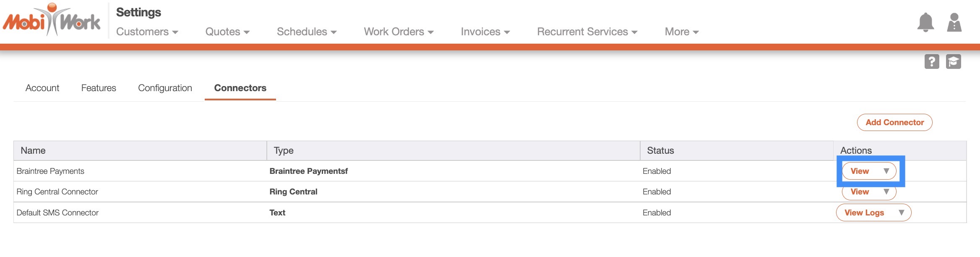Viewport: 980px width, 257px height.
Task: Expand the More menu
Action: click(x=681, y=32)
